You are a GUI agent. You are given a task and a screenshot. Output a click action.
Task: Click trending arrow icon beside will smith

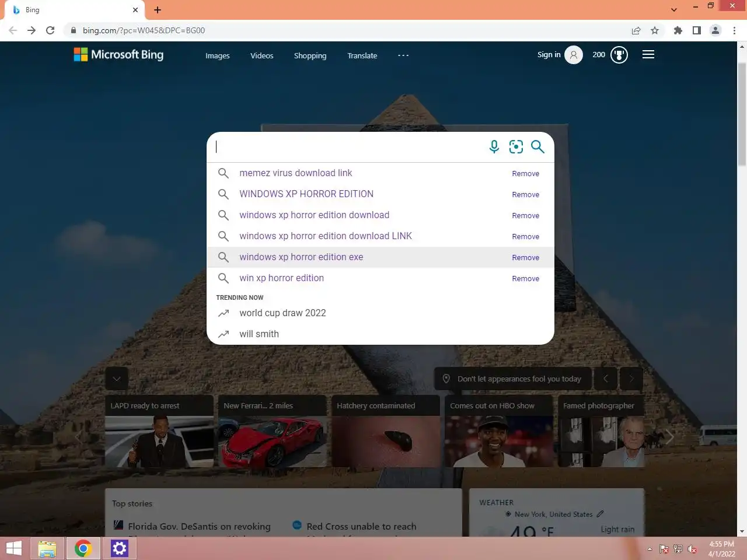(x=224, y=334)
